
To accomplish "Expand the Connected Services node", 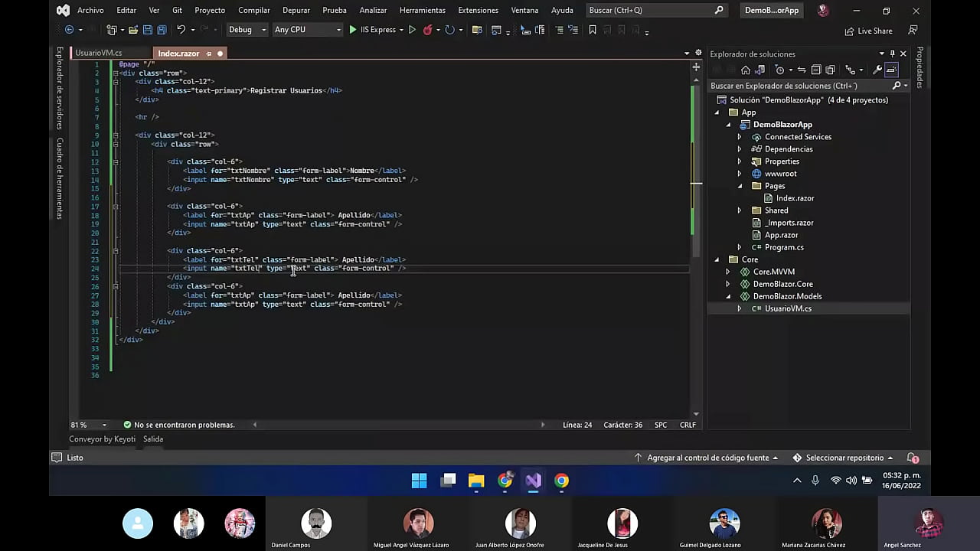I will coord(740,137).
